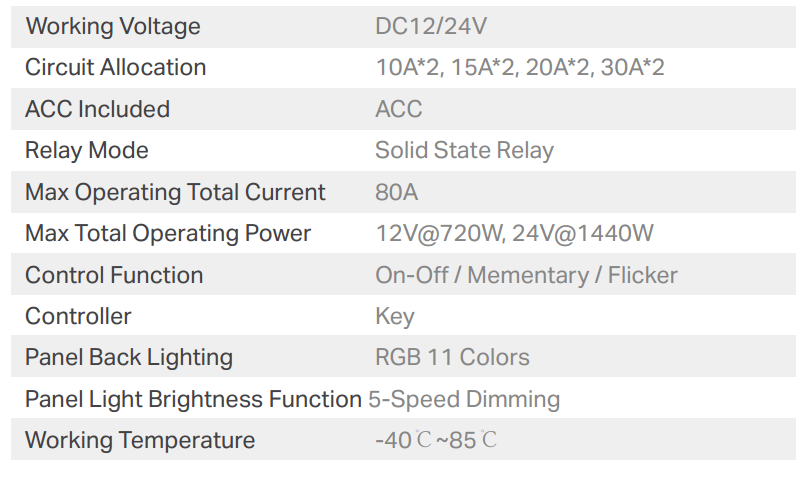
Task: Select the "Key" controller value
Action: pos(395,317)
